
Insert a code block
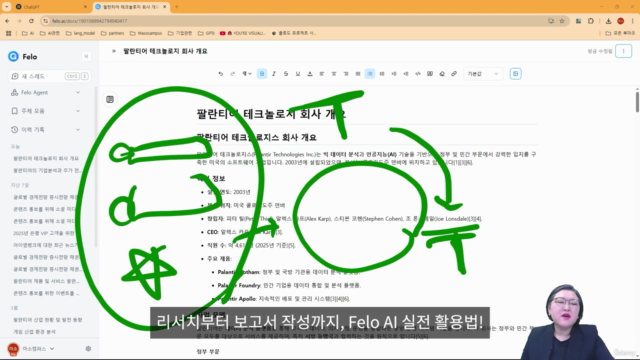pyautogui.click(x=418, y=74)
